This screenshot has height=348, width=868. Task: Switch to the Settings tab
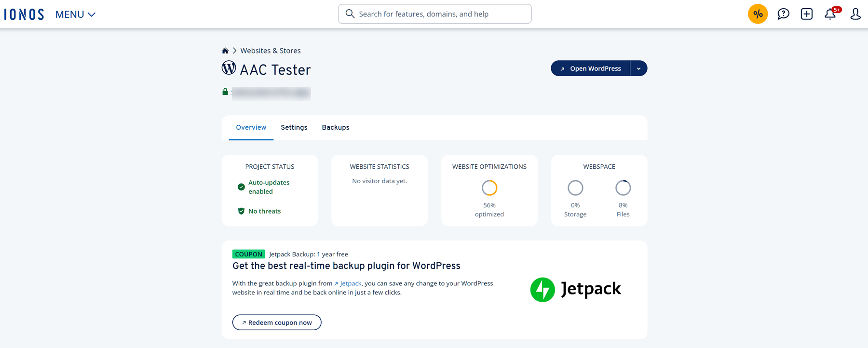point(294,128)
